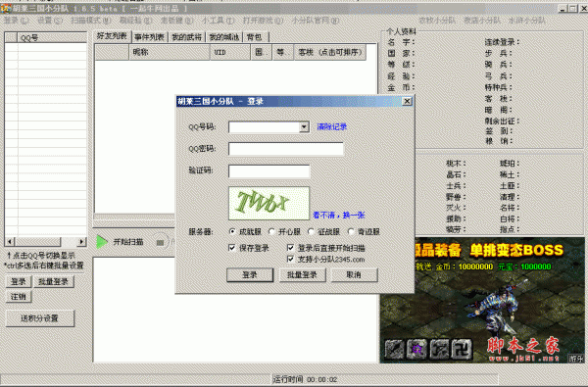Click the main window maximize button
This screenshot has width=588, height=387.
point(572,8)
